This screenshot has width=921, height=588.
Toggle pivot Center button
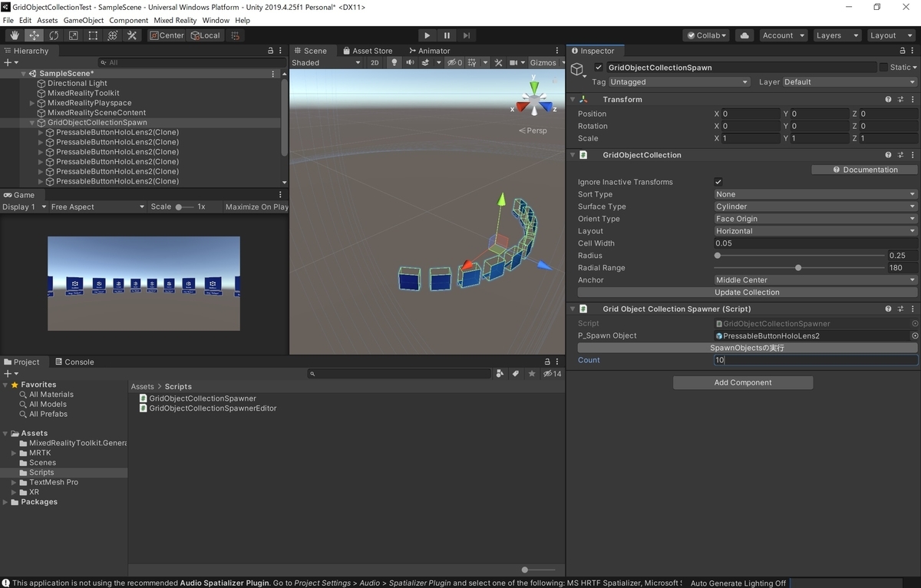click(167, 35)
